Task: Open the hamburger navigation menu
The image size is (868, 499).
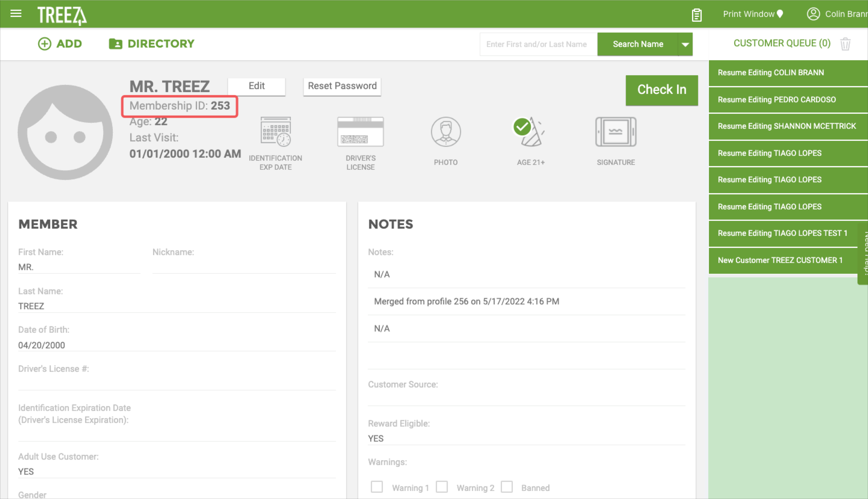Action: [x=15, y=14]
